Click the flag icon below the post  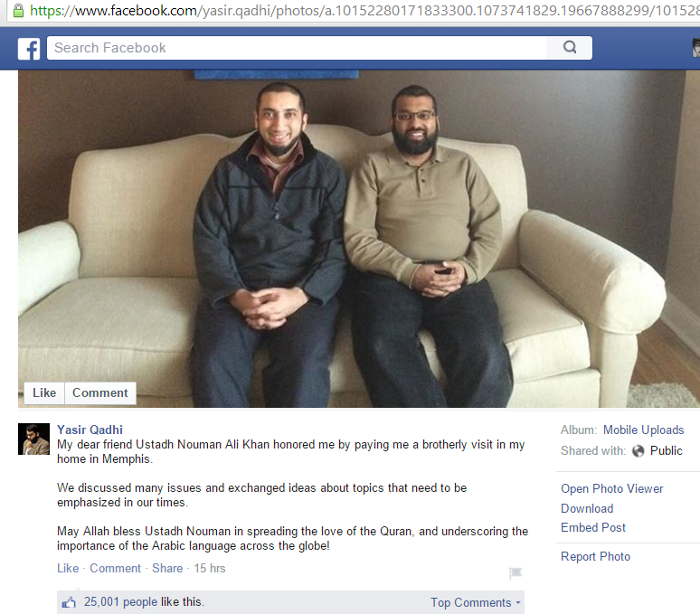coord(516,572)
